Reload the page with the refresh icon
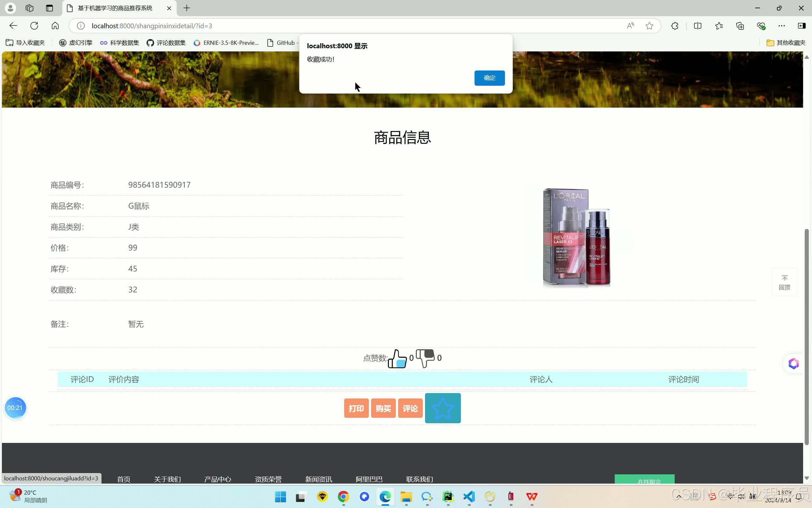This screenshot has width=812, height=508. coord(34,26)
